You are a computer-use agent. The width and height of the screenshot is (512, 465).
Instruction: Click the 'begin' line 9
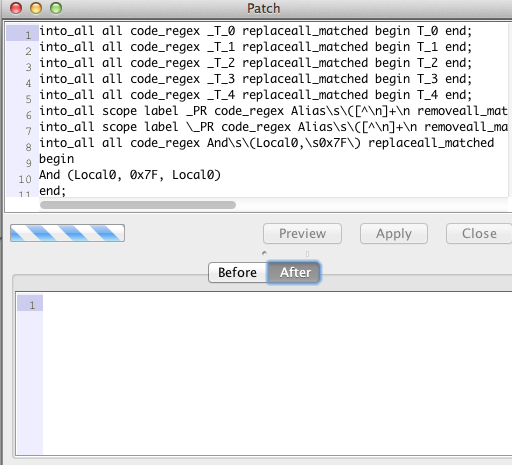[x=57, y=159]
